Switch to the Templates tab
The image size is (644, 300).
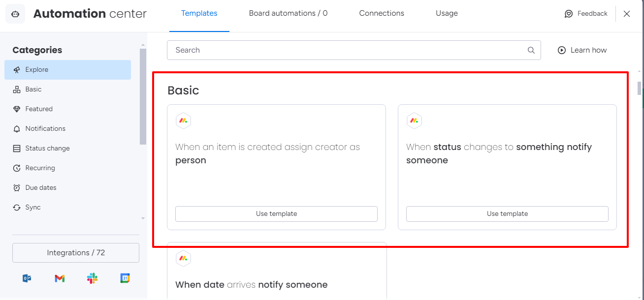click(199, 14)
